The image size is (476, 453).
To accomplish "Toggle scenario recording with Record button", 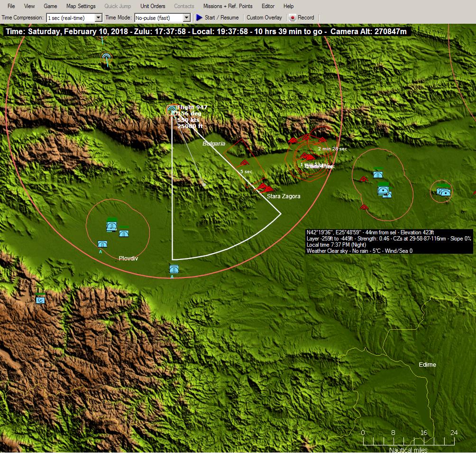I will [302, 18].
